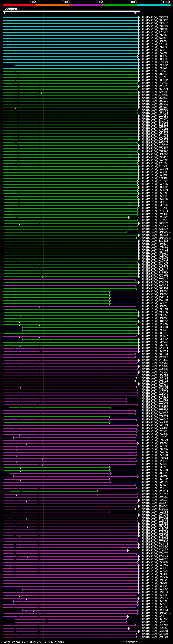Click label UniRef100_C2QDA1
Screen dimensions: 173x644
pyautogui.click(x=155, y=631)
